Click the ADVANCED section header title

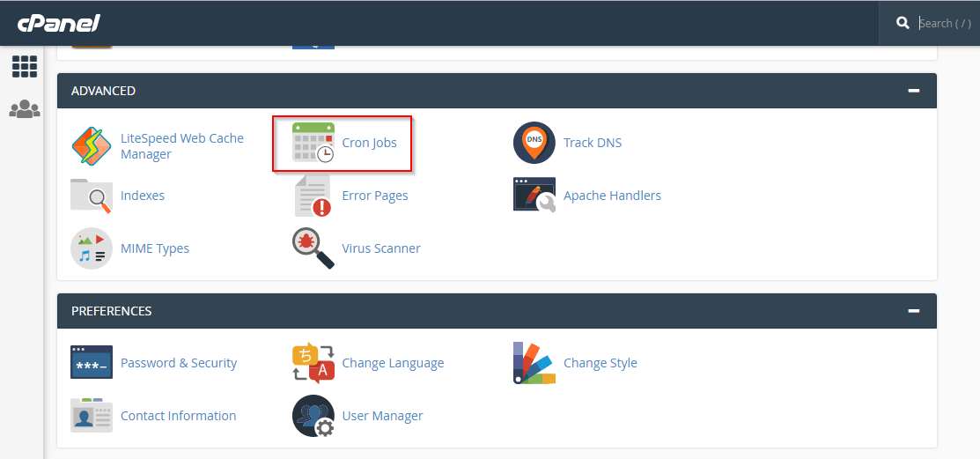(x=103, y=91)
